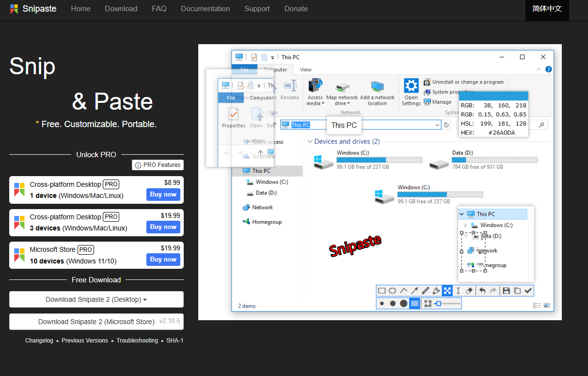
Task: Select the Rectangle annotation tool
Action: click(382, 291)
